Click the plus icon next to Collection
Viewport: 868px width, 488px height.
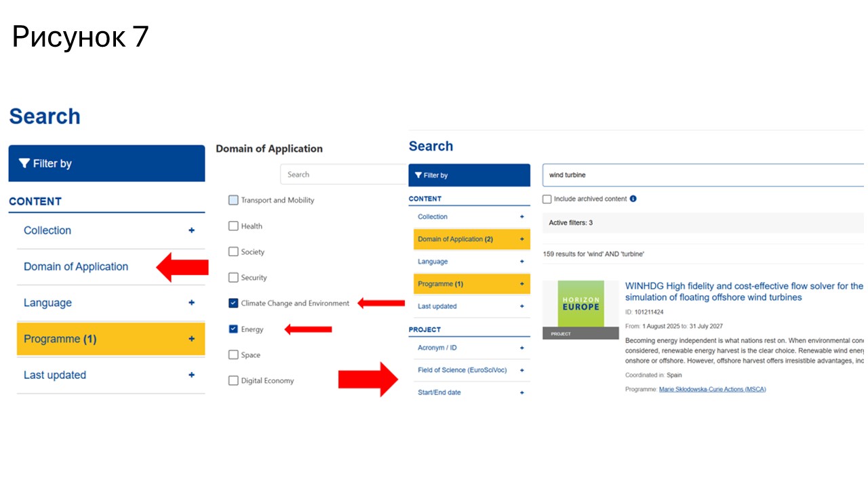click(191, 230)
